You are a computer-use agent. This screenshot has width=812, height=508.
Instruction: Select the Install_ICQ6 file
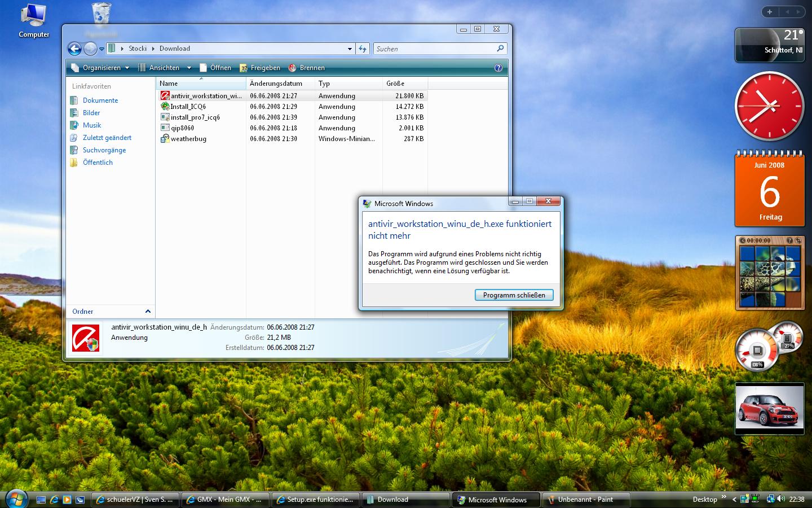pyautogui.click(x=183, y=107)
